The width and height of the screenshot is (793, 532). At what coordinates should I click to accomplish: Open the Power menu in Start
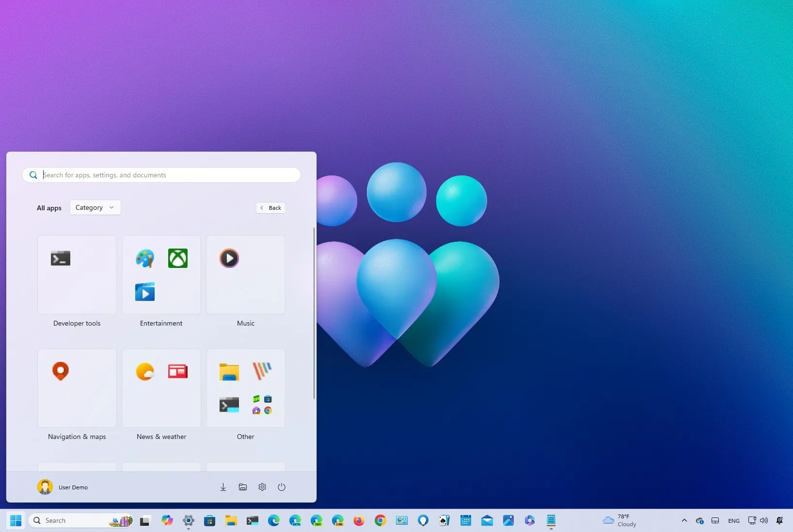tap(282, 487)
